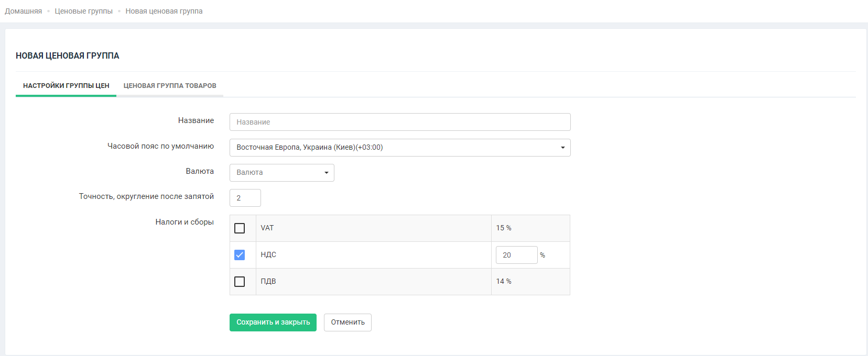Focus the Название text field
Image resolution: width=868 pixels, height=356 pixels.
pyautogui.click(x=399, y=122)
